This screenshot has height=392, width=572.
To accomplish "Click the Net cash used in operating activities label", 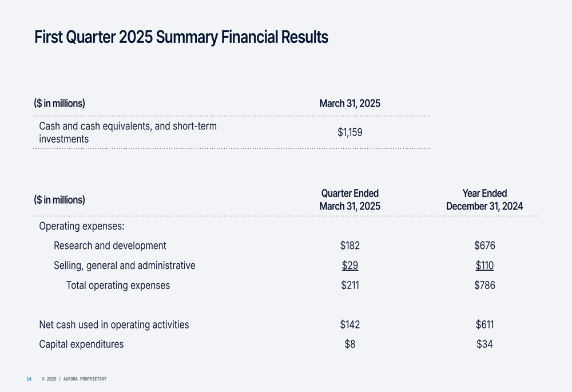I will (114, 325).
